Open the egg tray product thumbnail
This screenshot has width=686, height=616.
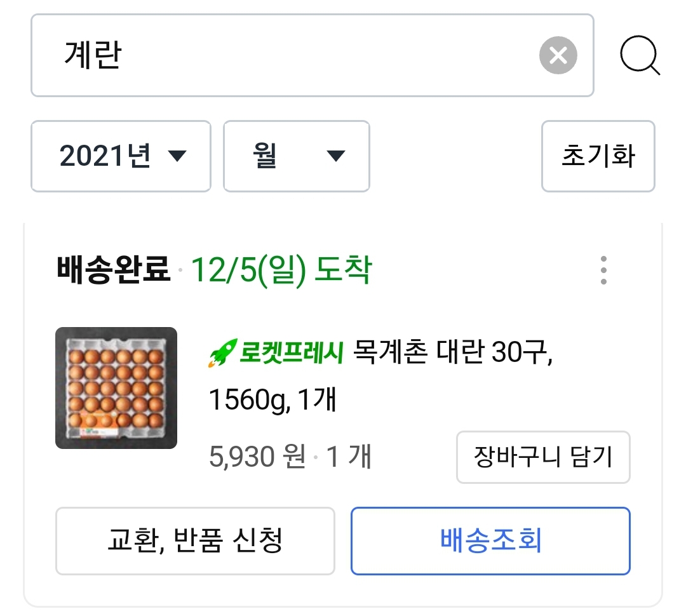tap(116, 388)
